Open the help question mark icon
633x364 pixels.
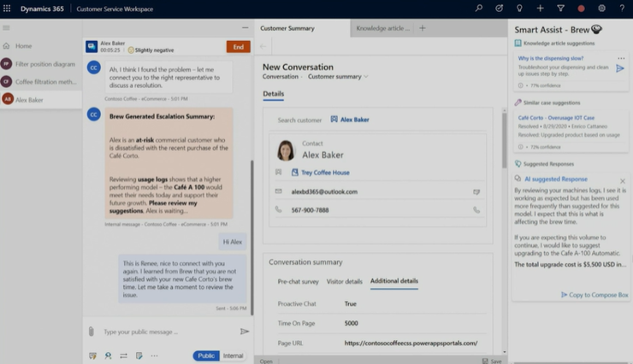click(x=622, y=8)
